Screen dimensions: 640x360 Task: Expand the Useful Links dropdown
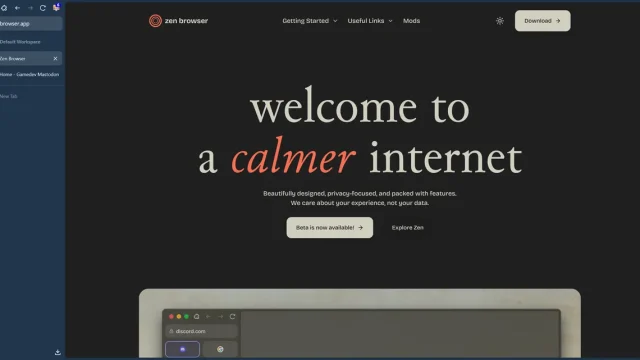[370, 21]
